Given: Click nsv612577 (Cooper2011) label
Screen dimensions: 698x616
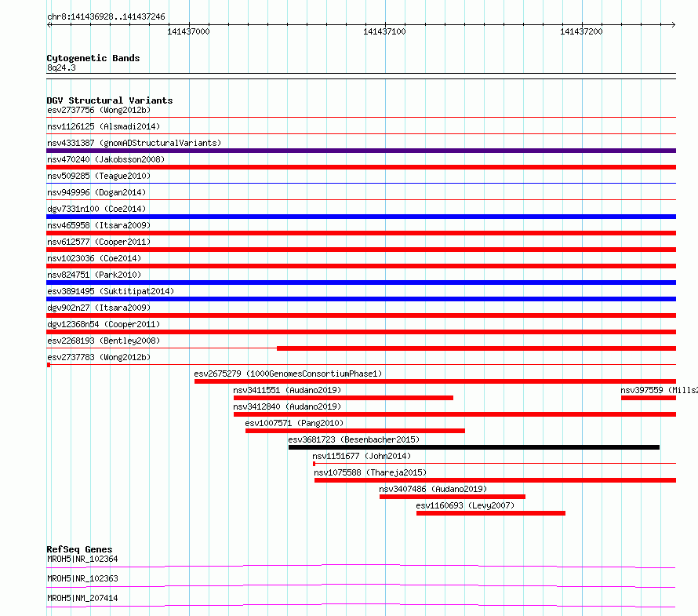Looking at the screenshot, I should [99, 242].
